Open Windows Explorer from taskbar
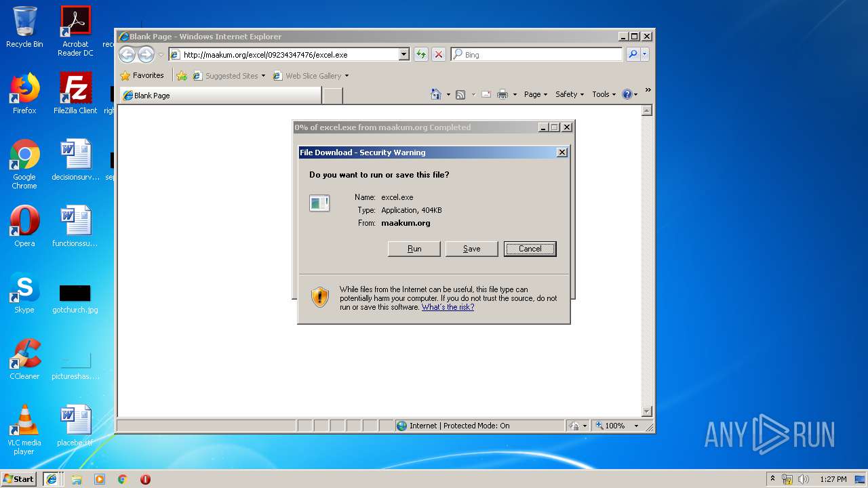 click(x=77, y=479)
